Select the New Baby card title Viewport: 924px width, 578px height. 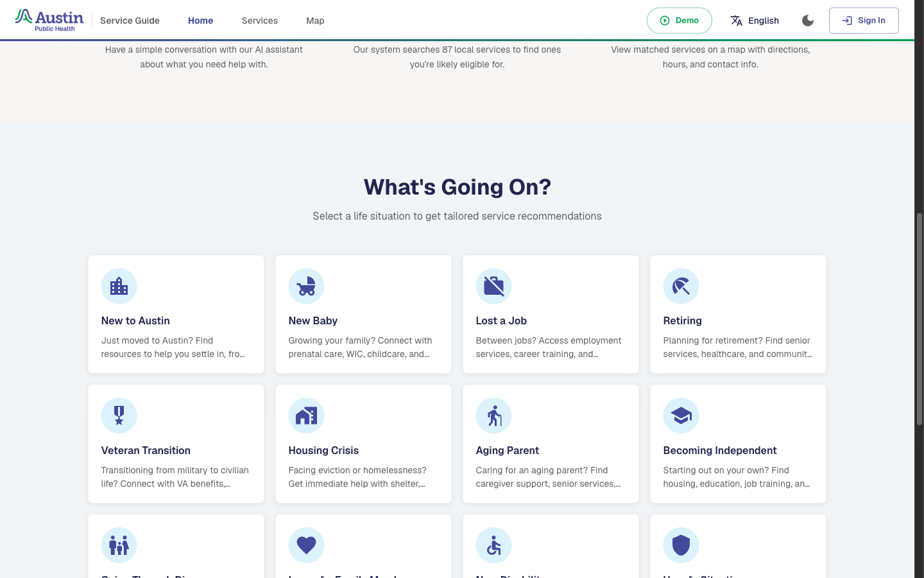312,320
